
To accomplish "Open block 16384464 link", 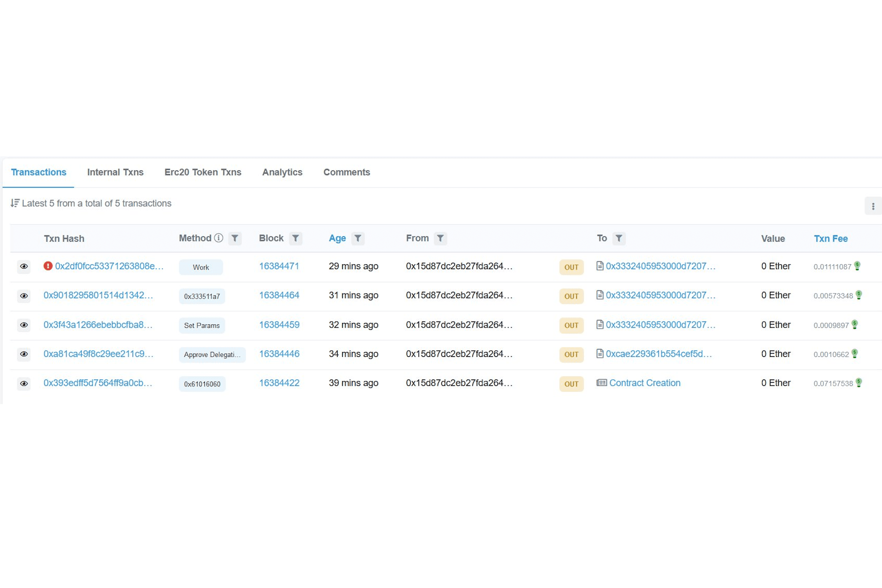I will [x=279, y=295].
